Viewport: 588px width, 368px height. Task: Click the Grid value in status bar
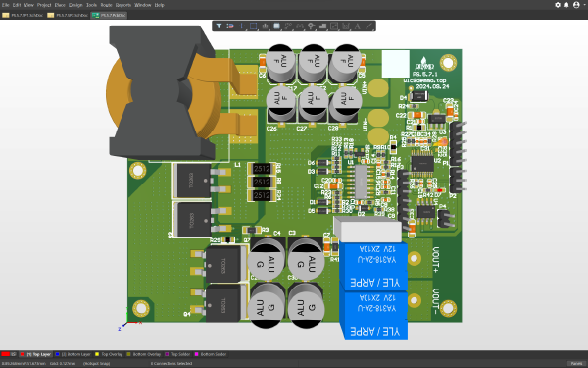click(63, 363)
